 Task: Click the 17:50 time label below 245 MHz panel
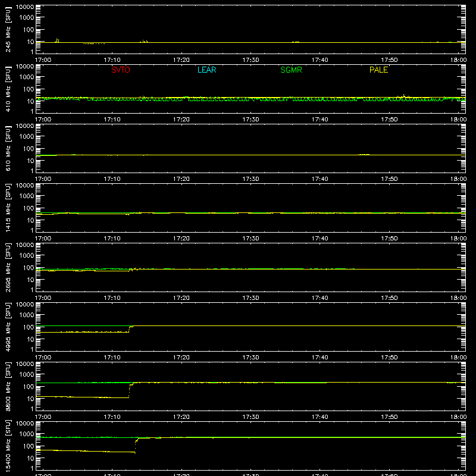pos(389,60)
